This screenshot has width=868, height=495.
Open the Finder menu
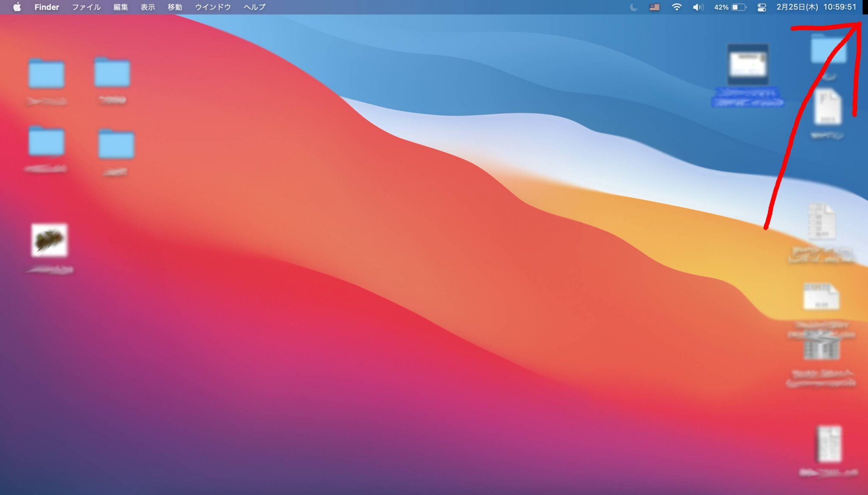pos(47,7)
